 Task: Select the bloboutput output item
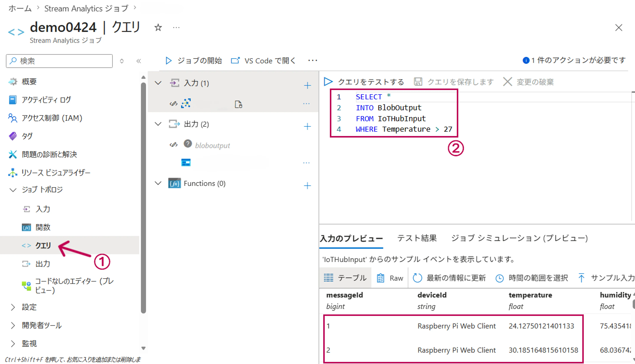tap(213, 145)
